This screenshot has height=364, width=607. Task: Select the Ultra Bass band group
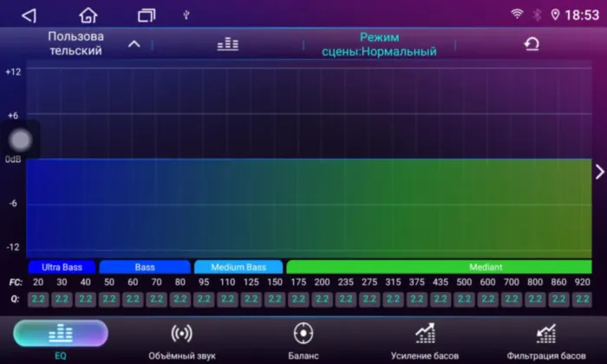coord(62,267)
